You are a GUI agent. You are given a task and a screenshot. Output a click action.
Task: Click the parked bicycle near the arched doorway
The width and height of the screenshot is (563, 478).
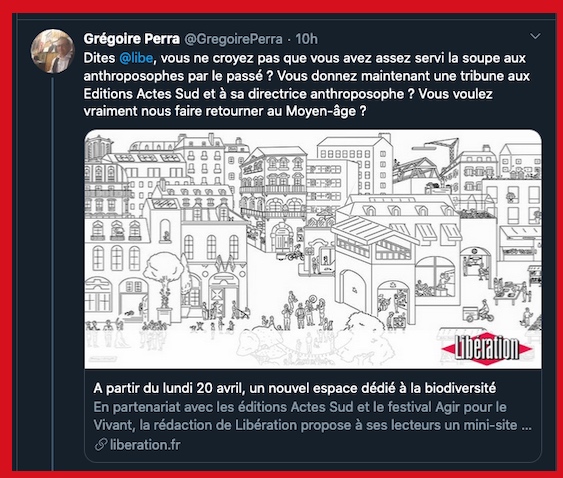(295, 253)
